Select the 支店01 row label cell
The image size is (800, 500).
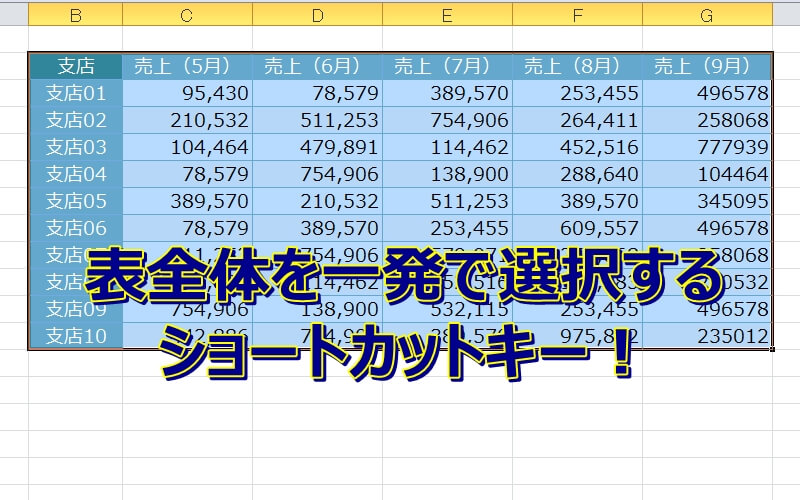[76, 93]
